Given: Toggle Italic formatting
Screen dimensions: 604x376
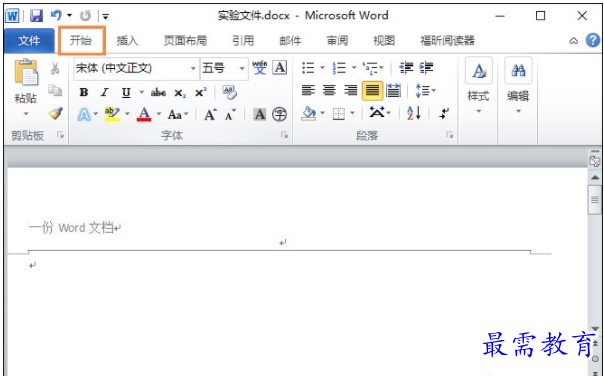Looking at the screenshot, I should 104,92.
